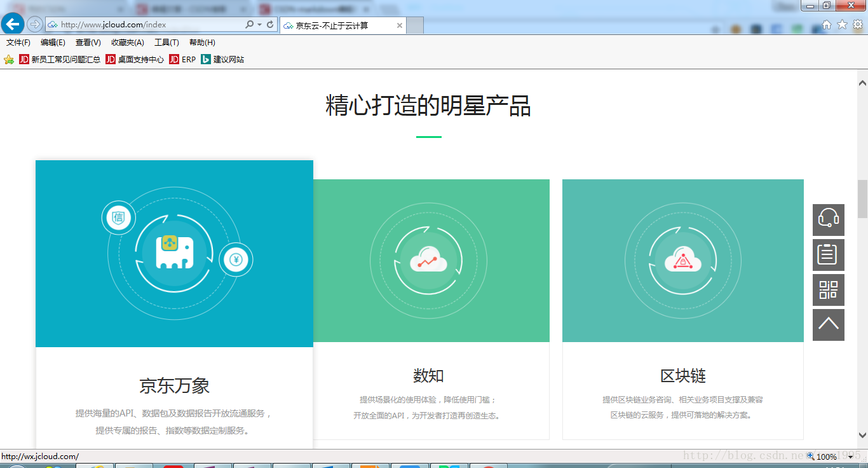Open the 工具(T) menu
This screenshot has height=468, width=868.
coord(166,43)
